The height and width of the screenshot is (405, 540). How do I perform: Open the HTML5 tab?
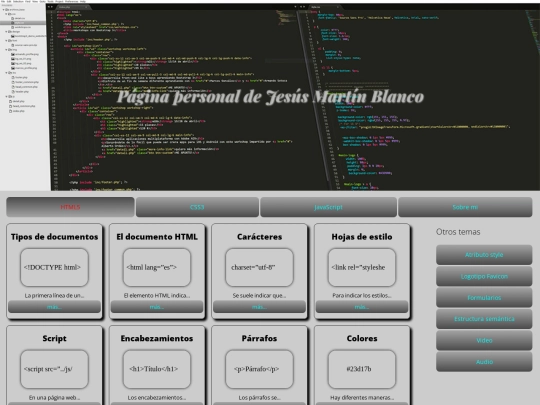[x=70, y=207]
